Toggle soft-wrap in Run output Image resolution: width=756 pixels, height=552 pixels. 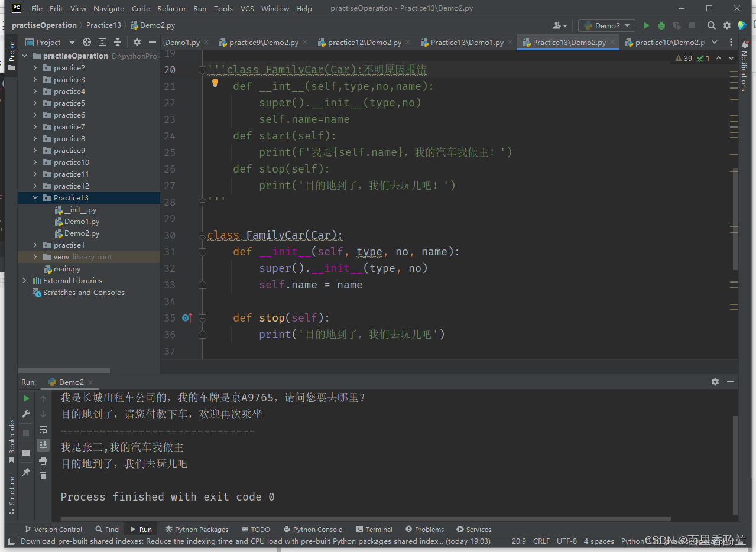tap(43, 430)
